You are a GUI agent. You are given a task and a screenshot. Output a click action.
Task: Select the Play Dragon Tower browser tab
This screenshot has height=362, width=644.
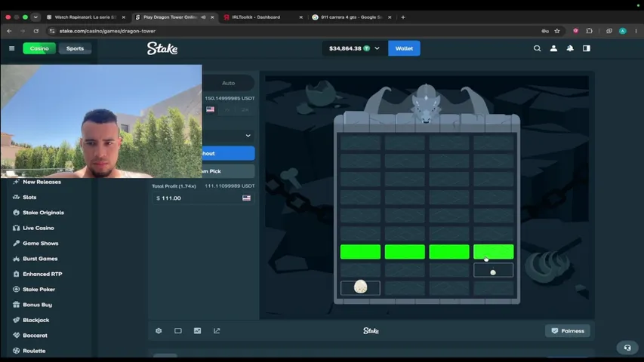(174, 17)
